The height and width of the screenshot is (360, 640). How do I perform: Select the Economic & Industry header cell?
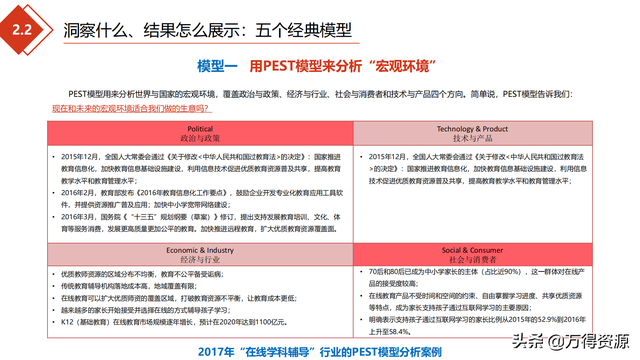(200, 255)
